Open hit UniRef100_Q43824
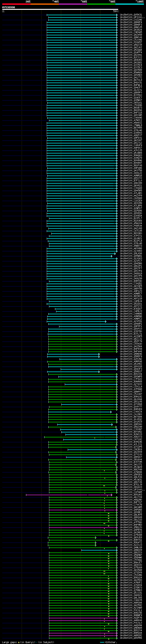 (x=131, y=30)
